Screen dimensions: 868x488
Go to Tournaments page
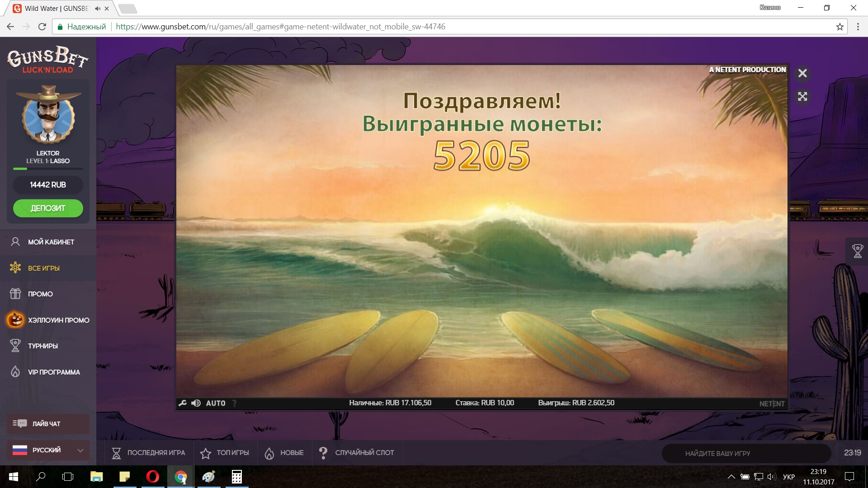[x=42, y=346]
